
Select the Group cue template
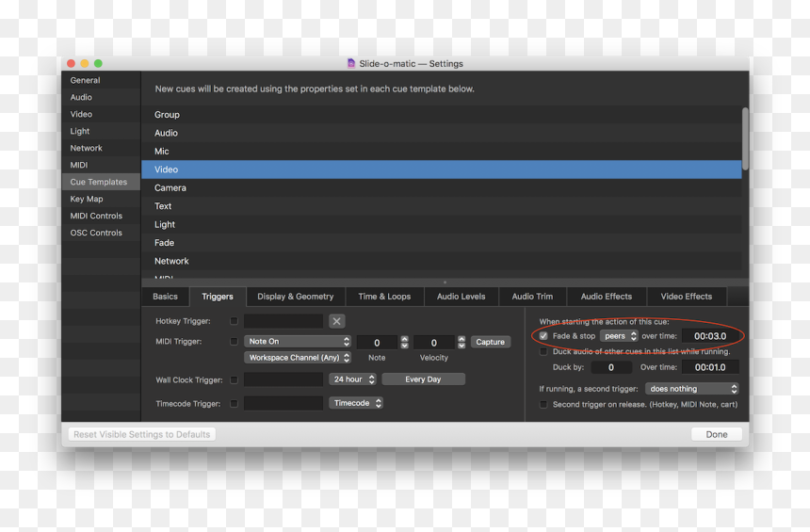[442, 115]
